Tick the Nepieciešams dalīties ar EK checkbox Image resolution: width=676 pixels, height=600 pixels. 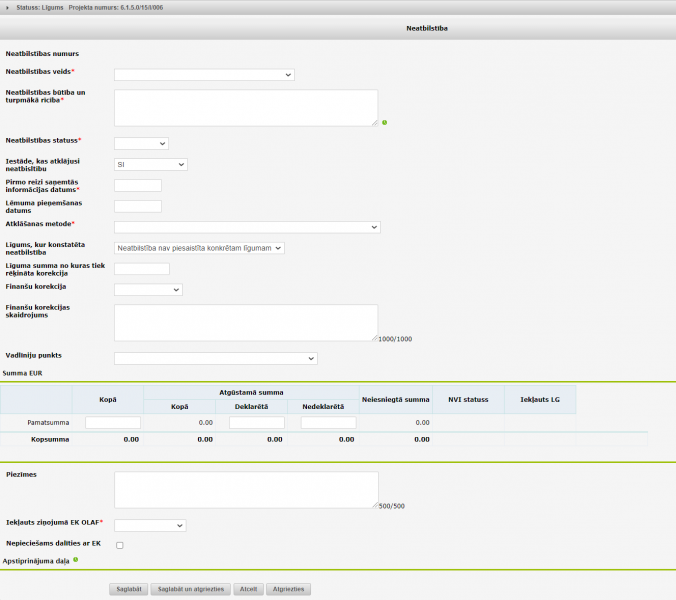coord(120,545)
